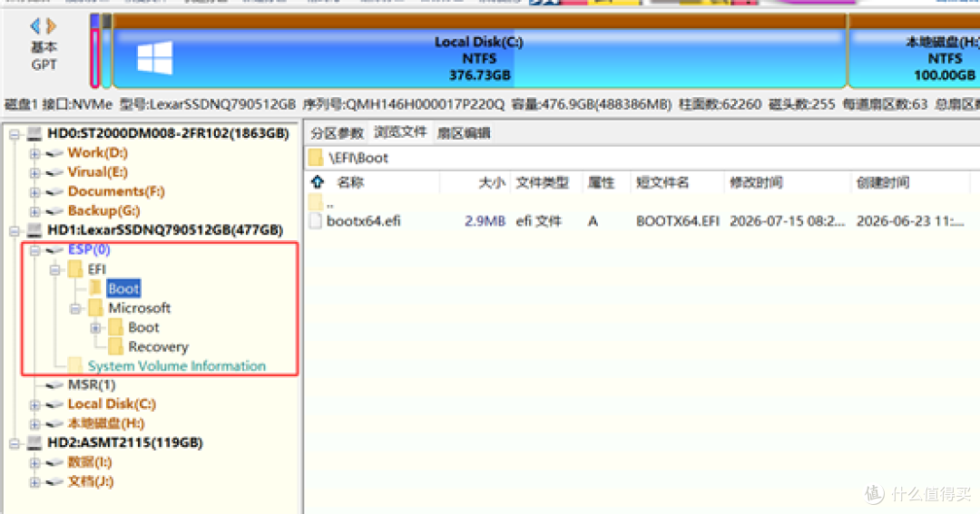Open the Recovery folder in tree
This screenshot has width=980, height=514.
click(x=158, y=346)
